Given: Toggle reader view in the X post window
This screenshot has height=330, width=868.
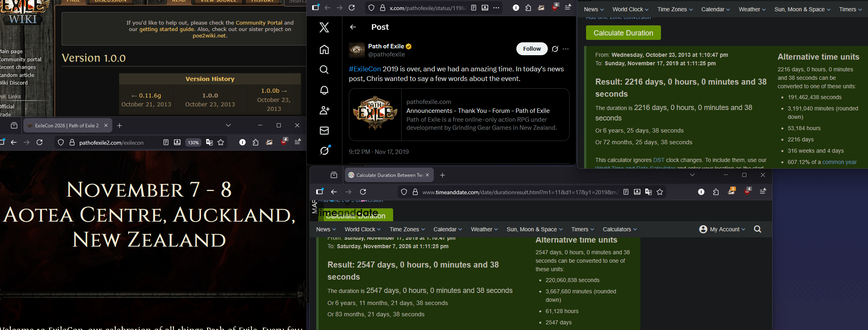Looking at the screenshot, I should [x=474, y=8].
